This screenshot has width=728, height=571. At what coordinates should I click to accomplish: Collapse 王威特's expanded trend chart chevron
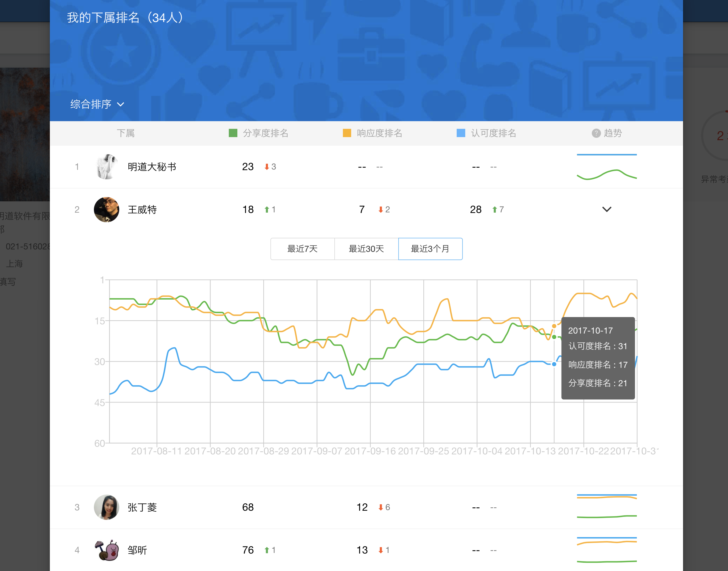606,209
